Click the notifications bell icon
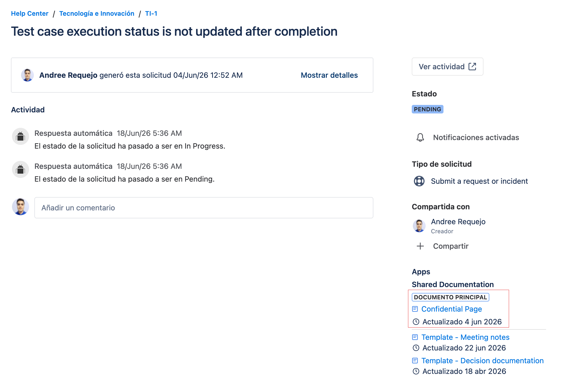The image size is (565, 392). click(x=420, y=137)
